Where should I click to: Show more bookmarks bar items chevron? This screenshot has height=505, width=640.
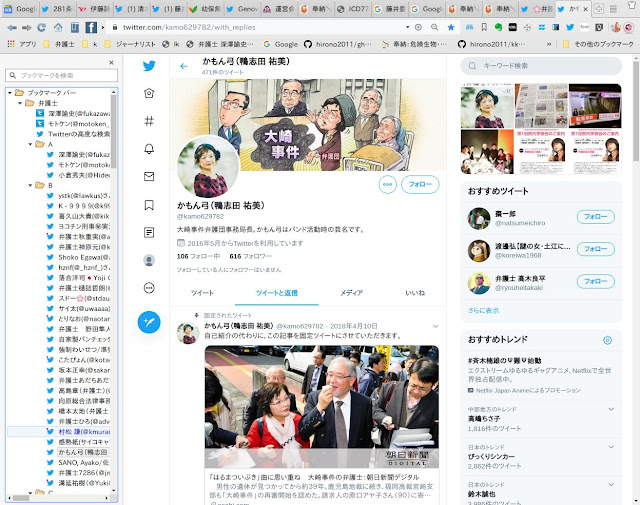pyautogui.click(x=549, y=44)
